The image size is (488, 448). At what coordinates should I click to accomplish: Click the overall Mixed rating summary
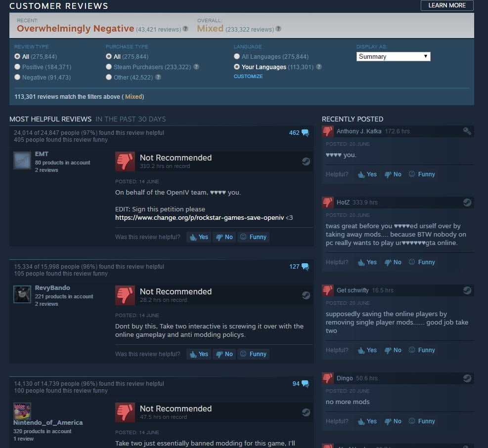[210, 29]
